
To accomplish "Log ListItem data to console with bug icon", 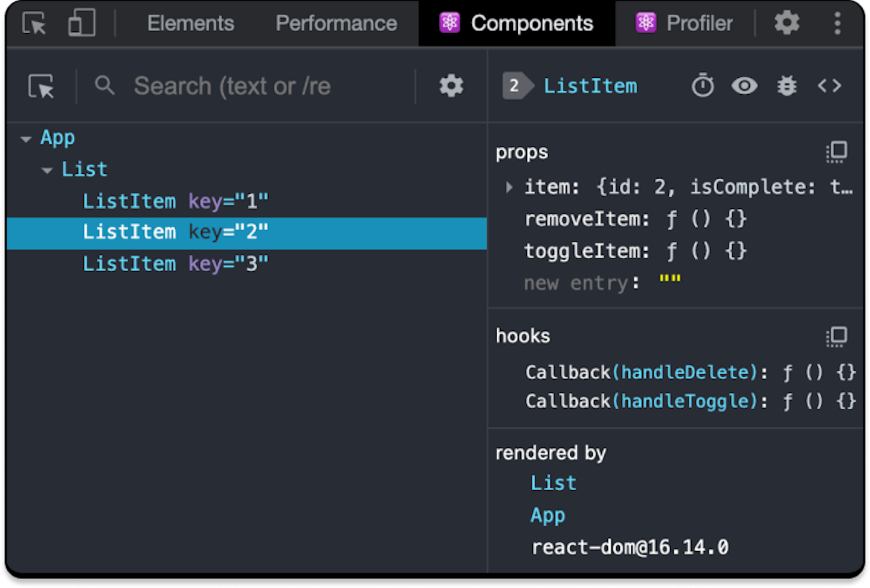I will [787, 86].
